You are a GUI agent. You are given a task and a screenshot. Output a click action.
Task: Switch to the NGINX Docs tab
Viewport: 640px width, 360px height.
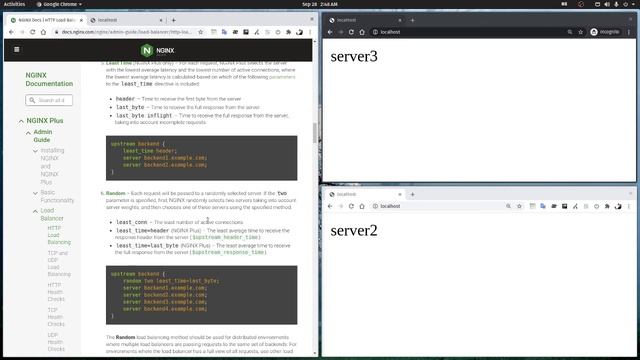pos(46,20)
